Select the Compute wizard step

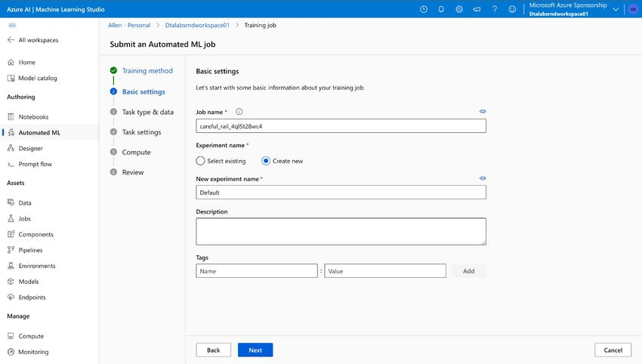[137, 152]
